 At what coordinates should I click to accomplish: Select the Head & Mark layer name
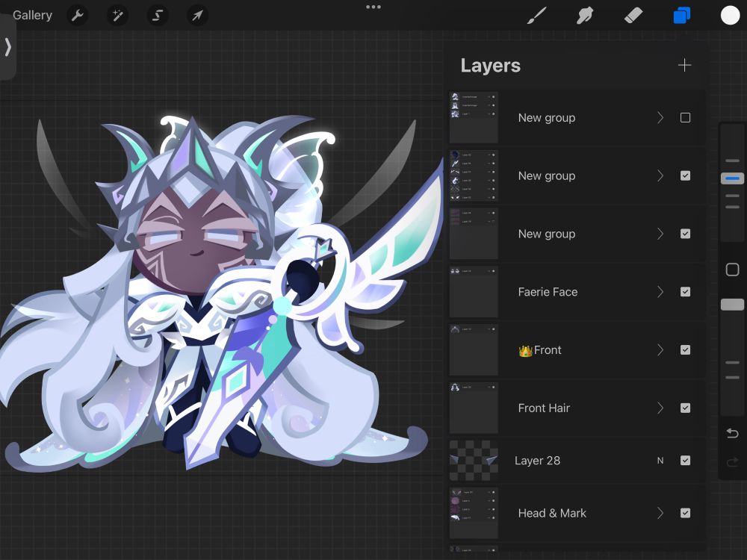(552, 513)
